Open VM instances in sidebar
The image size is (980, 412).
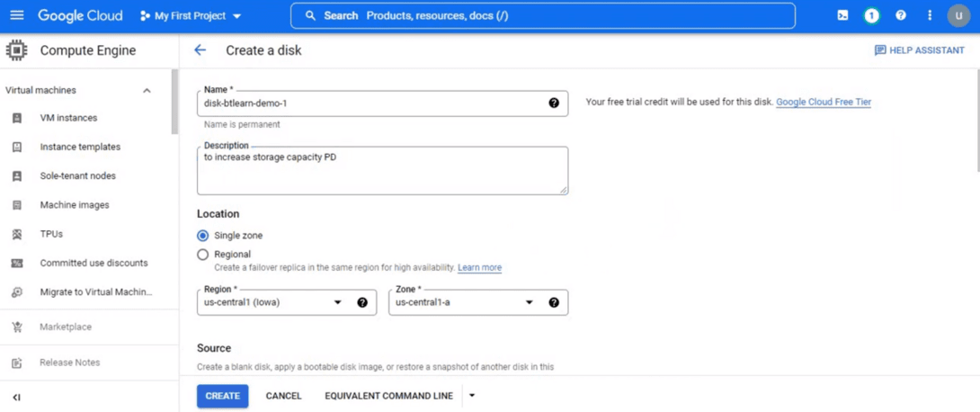point(68,118)
